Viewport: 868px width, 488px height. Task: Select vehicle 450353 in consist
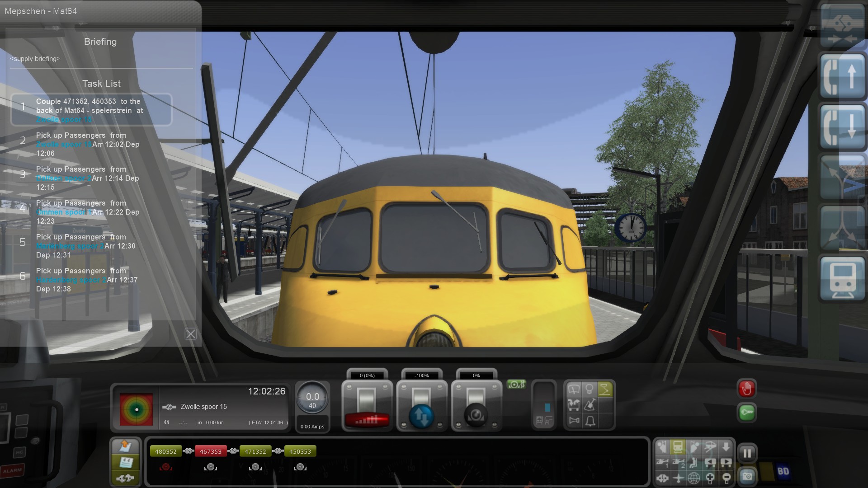(300, 451)
